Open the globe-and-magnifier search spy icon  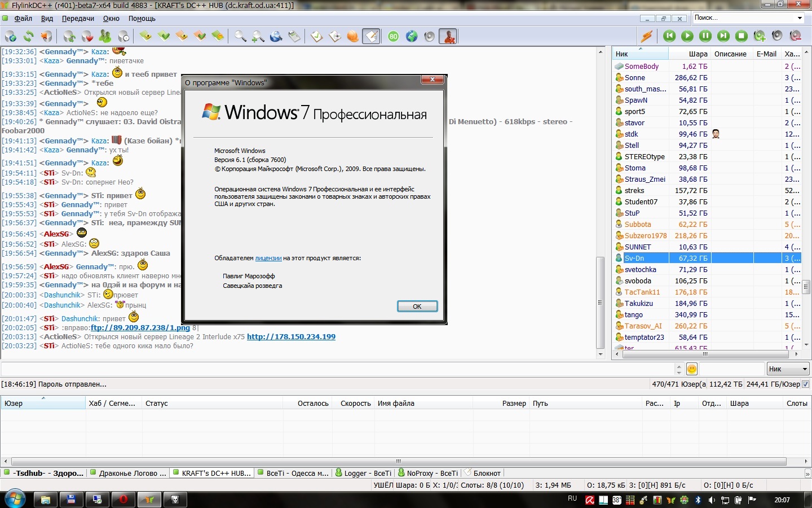[276, 36]
